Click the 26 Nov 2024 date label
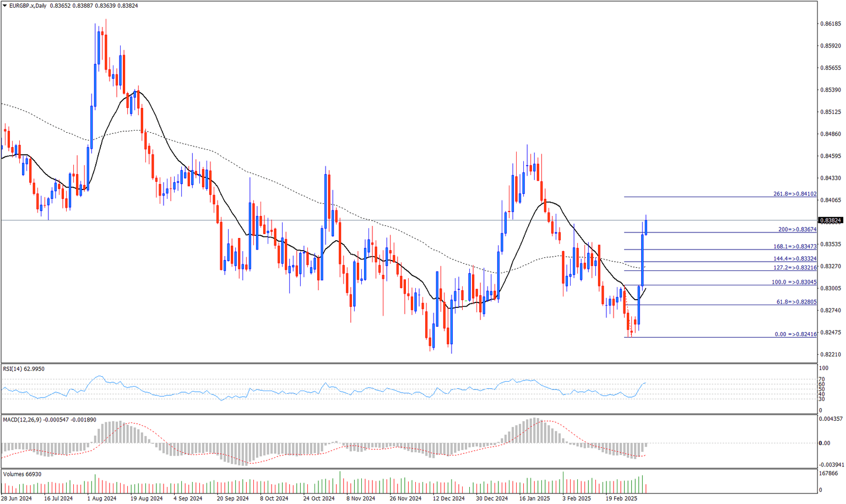The height and width of the screenshot is (504, 846). tap(405, 498)
